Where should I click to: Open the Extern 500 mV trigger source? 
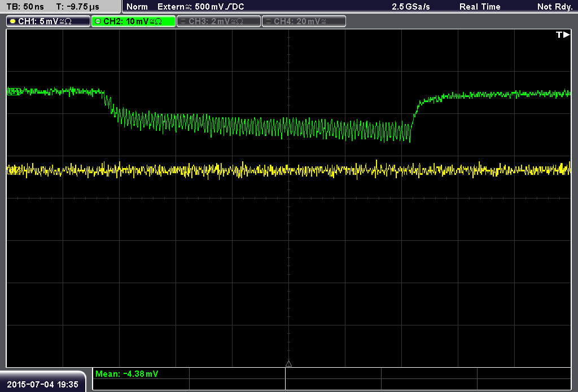201,7
